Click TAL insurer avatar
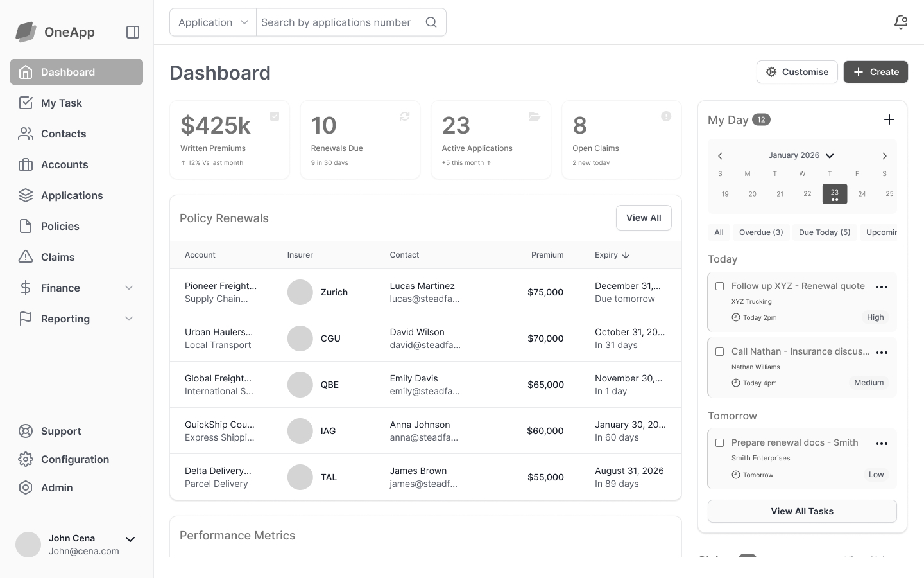This screenshot has height=578, width=924. [300, 477]
